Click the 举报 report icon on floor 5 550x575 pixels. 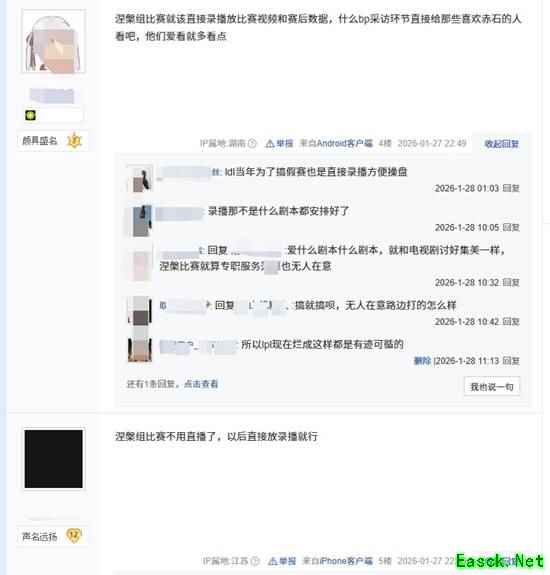click(273, 561)
